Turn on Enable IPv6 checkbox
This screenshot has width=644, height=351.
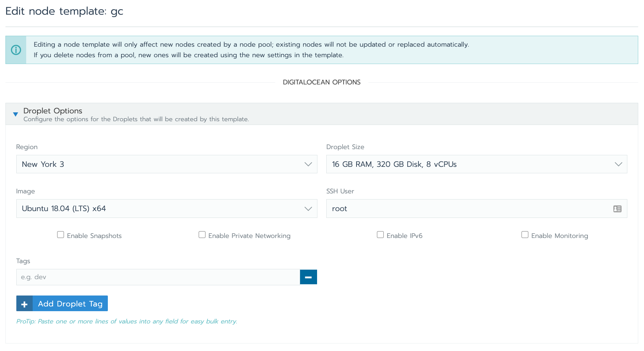pos(380,235)
